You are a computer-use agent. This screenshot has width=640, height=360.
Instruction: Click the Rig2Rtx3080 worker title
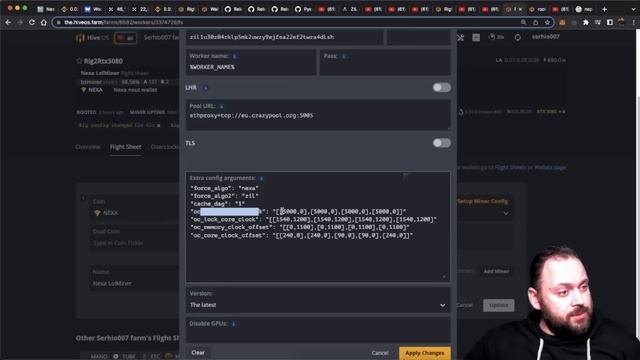[103, 61]
